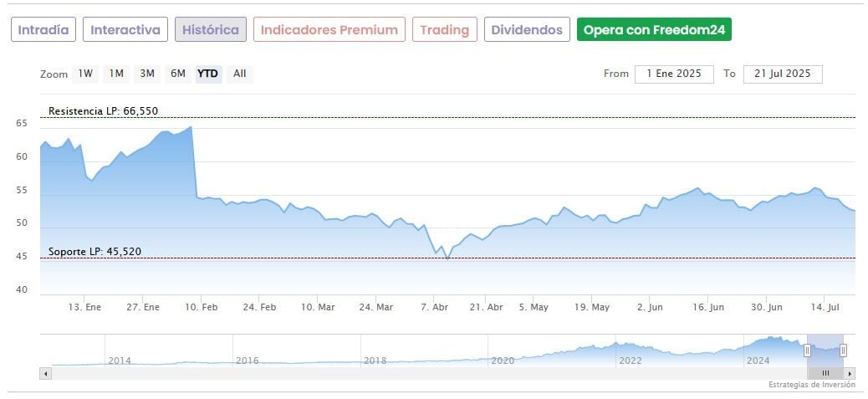Click the scrollbar left arrow
This screenshot has width=868, height=399.
pyautogui.click(x=45, y=373)
